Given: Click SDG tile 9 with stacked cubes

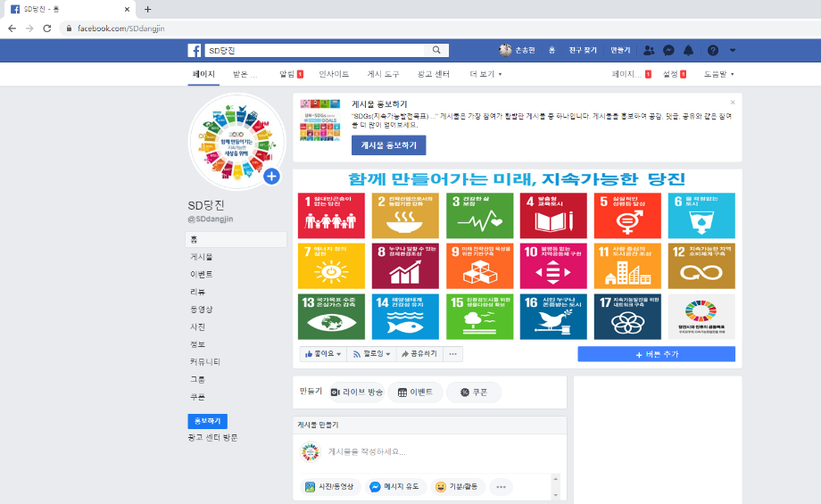Looking at the screenshot, I should click(x=479, y=266).
